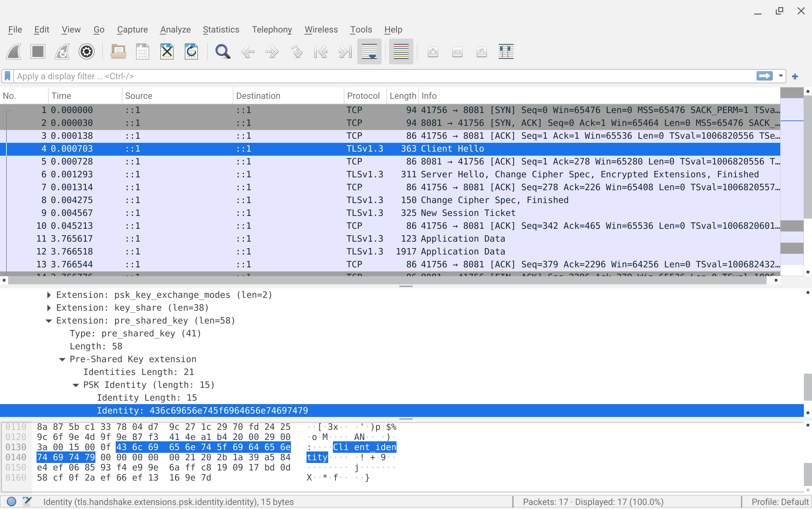The width and height of the screenshot is (812, 509).
Task: Open a capture file folder icon
Action: (x=118, y=52)
